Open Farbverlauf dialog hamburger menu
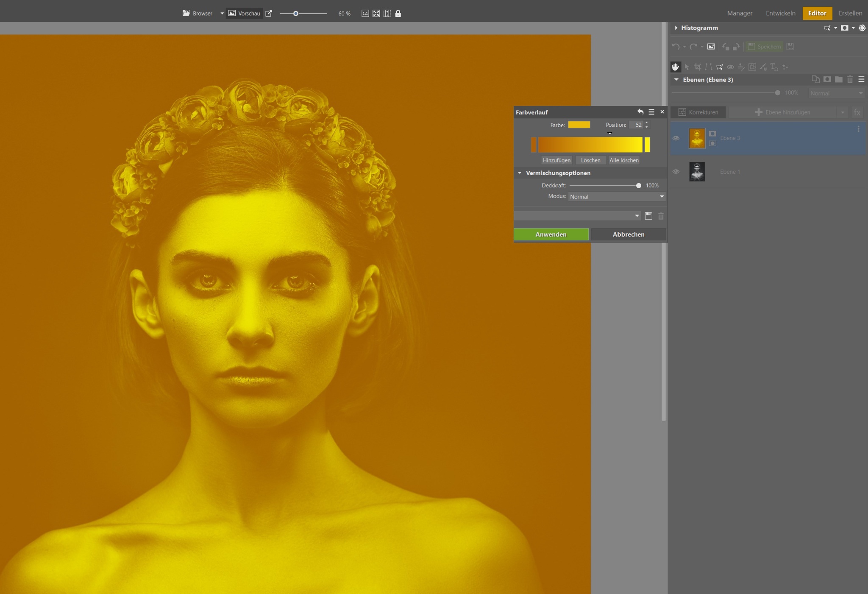Screen dimensions: 868x594 [651, 112]
